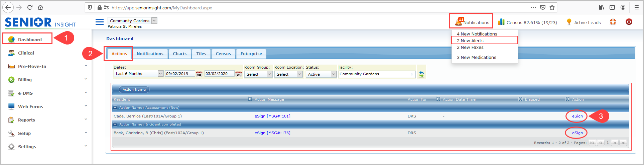Viewport: 644px width, 165px height.
Task: Sort by the Elapsed column arrow
Action: 568,99
